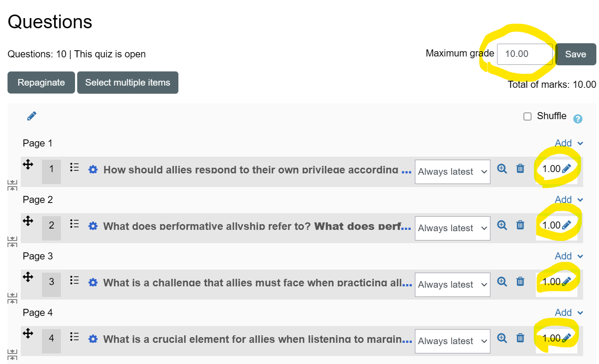Enable the Shuffle checkbox
This screenshot has width=599, height=364.
pos(527,116)
